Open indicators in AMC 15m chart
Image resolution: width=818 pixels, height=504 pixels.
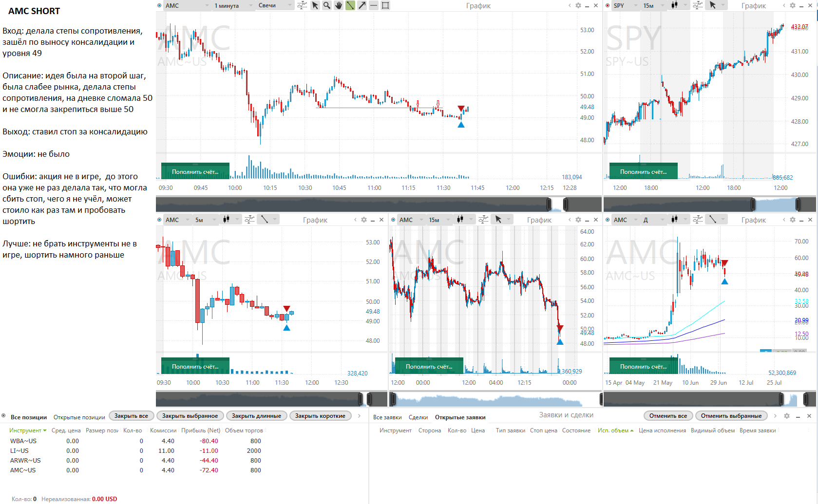click(x=483, y=220)
